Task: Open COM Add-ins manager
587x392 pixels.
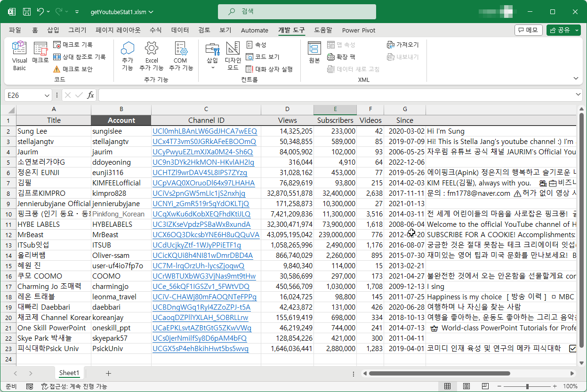Action: coord(181,56)
